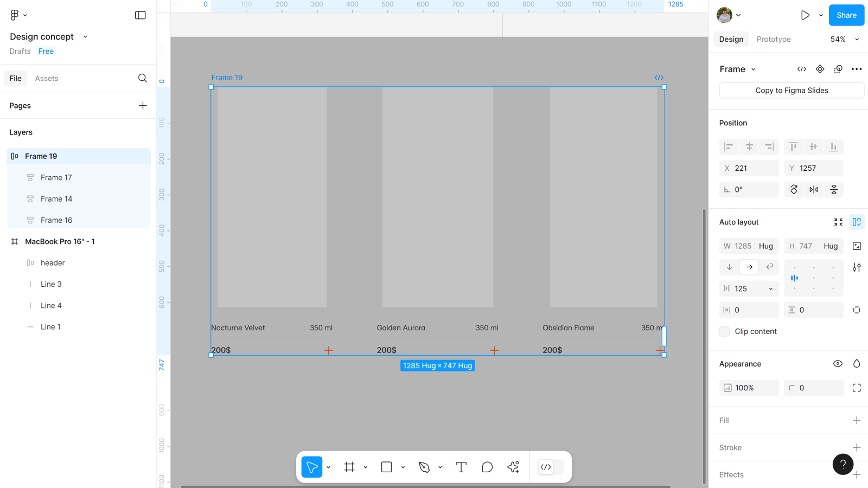
Task: Select the Pen tool
Action: point(424,467)
